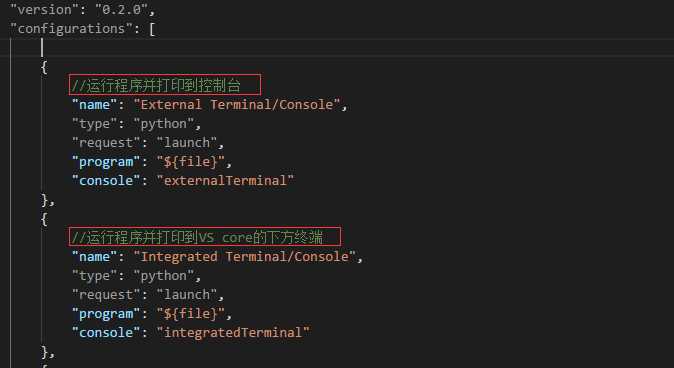This screenshot has width=674, height=368.
Task: Select the "python" value in the Integrated Terminal block
Action: tap(163, 276)
